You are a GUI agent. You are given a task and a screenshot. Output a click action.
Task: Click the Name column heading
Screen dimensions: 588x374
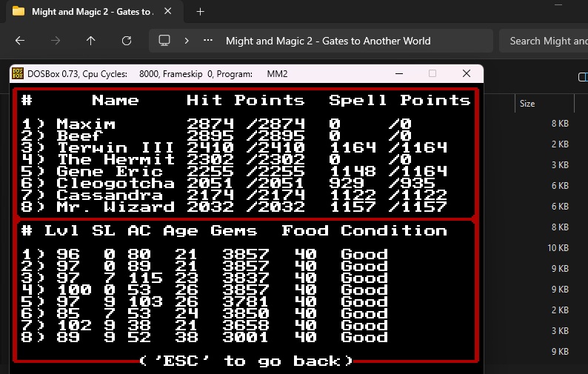click(x=115, y=100)
